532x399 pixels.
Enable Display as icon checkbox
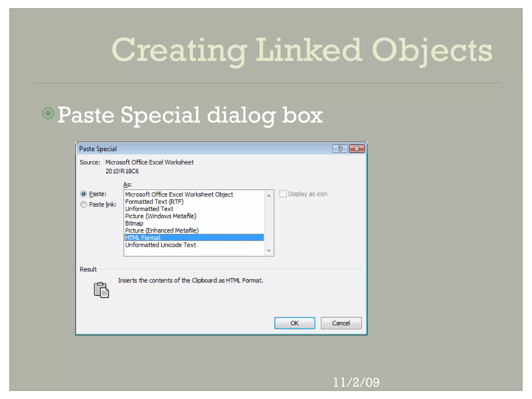pos(283,194)
